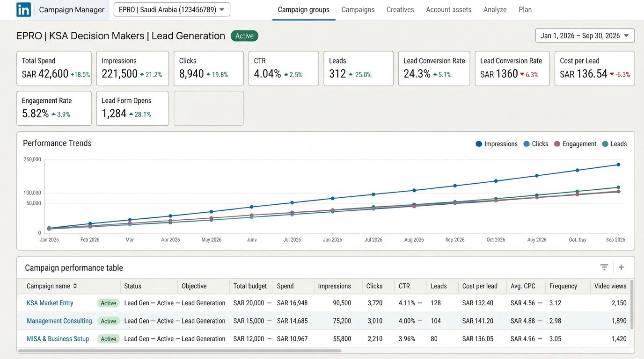Click the final Sep 2026 Impressions data point
The width and height of the screenshot is (644, 359).
[x=618, y=165]
